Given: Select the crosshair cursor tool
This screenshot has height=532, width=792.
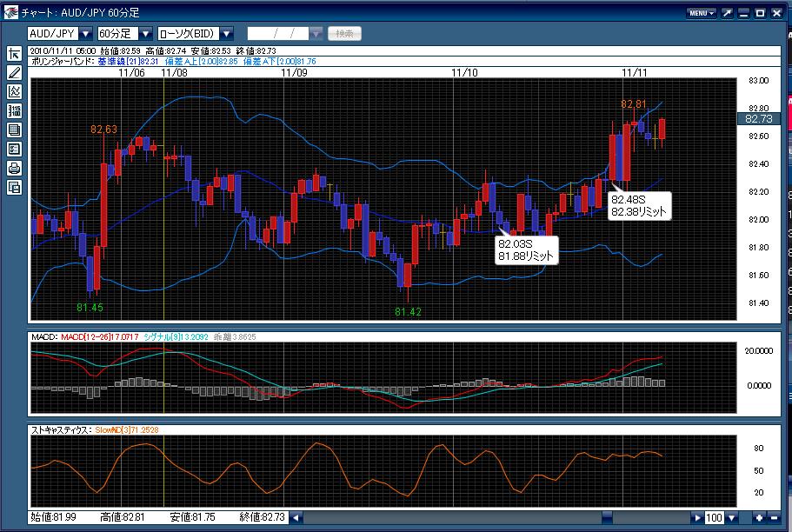Looking at the screenshot, I should [x=14, y=53].
